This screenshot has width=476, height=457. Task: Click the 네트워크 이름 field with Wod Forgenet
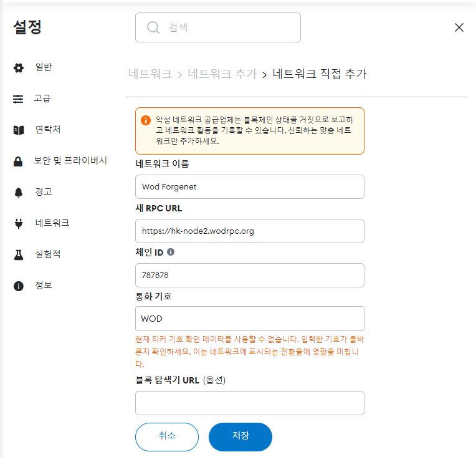(x=250, y=186)
